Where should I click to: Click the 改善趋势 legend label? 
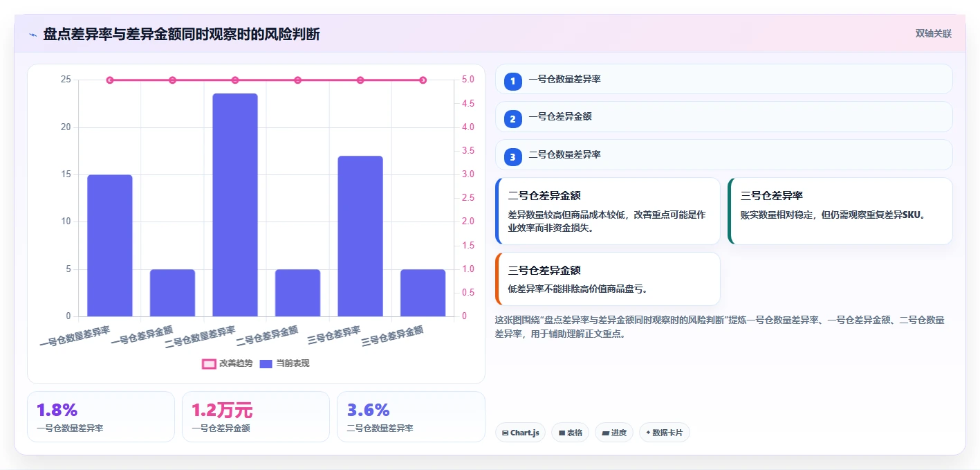(236, 363)
